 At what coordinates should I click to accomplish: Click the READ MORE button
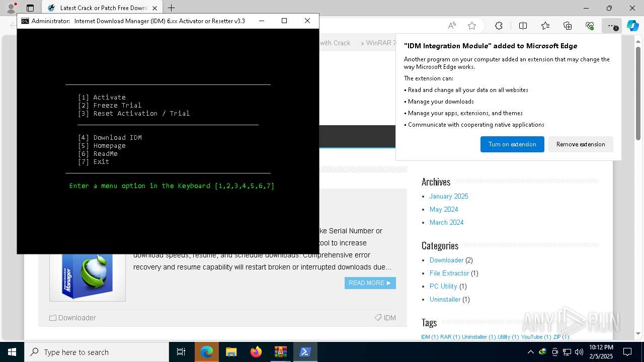[370, 283]
